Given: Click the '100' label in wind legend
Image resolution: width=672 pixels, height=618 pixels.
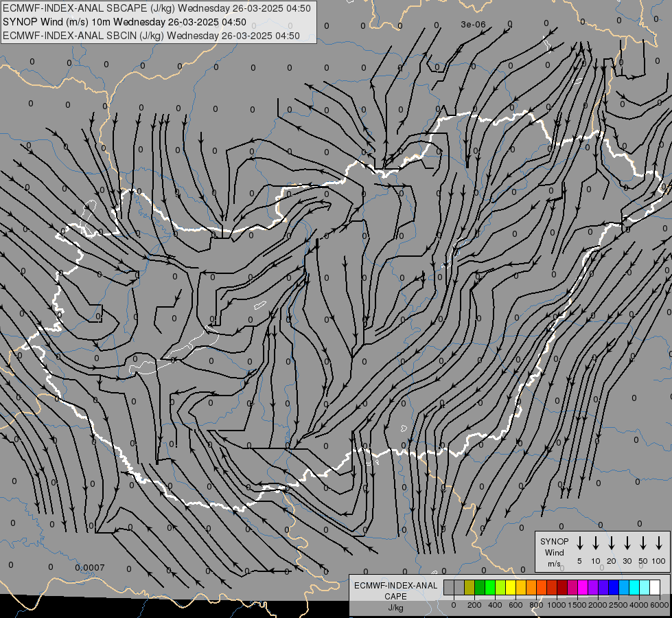Looking at the screenshot, I should click(659, 561).
